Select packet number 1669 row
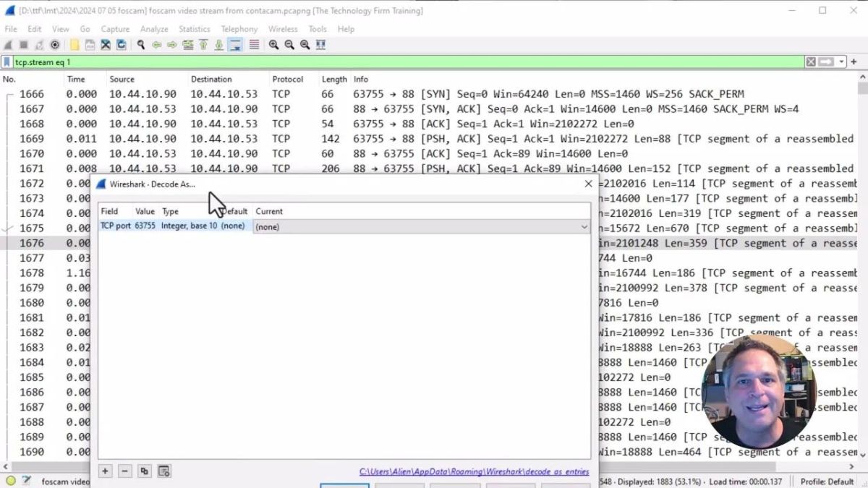This screenshot has height=488, width=868. click(x=428, y=139)
